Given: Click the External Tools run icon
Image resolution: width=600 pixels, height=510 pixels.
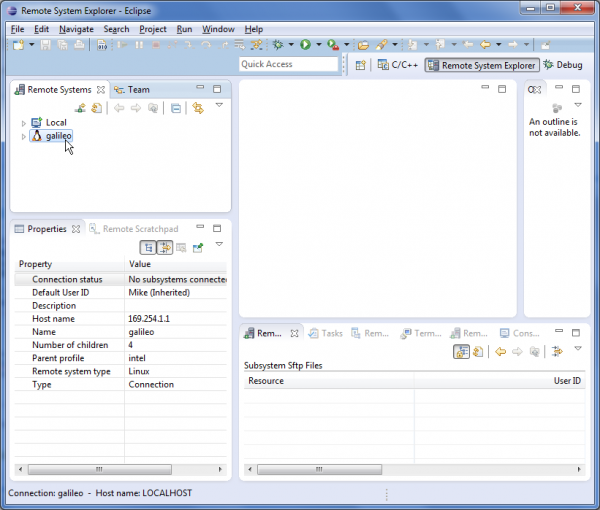Looking at the screenshot, I should 333,45.
